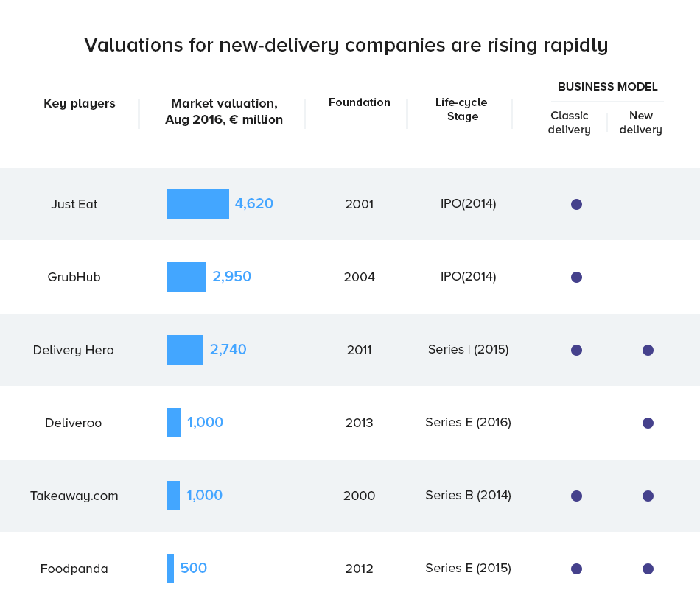Click Deliveroo's new delivery dot

point(648,423)
